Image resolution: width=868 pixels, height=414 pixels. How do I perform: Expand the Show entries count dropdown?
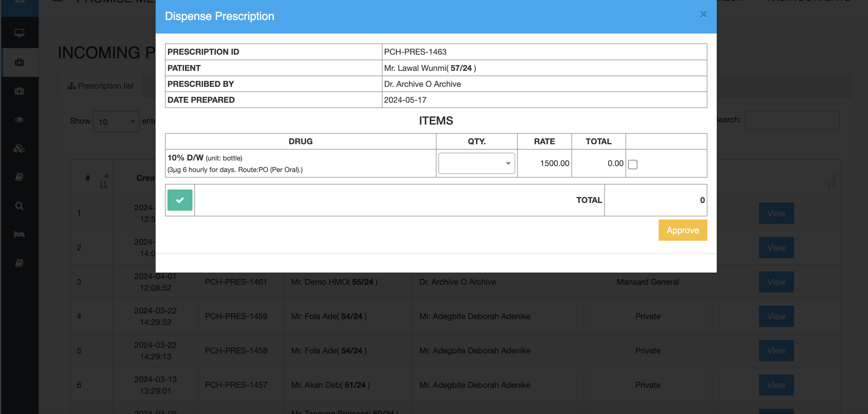pyautogui.click(x=116, y=121)
